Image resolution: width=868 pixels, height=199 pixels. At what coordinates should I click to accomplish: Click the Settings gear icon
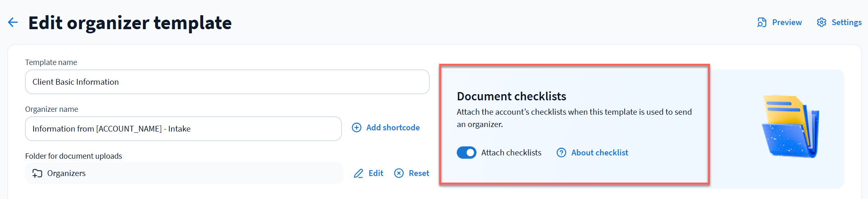click(x=821, y=22)
